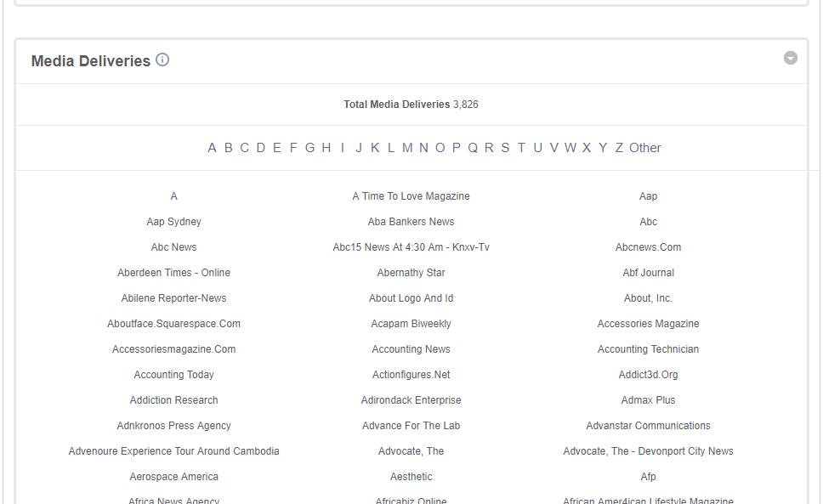
Task: Select Abc15 News At 4:30 Am - Knxv-Tv
Action: (x=411, y=247)
